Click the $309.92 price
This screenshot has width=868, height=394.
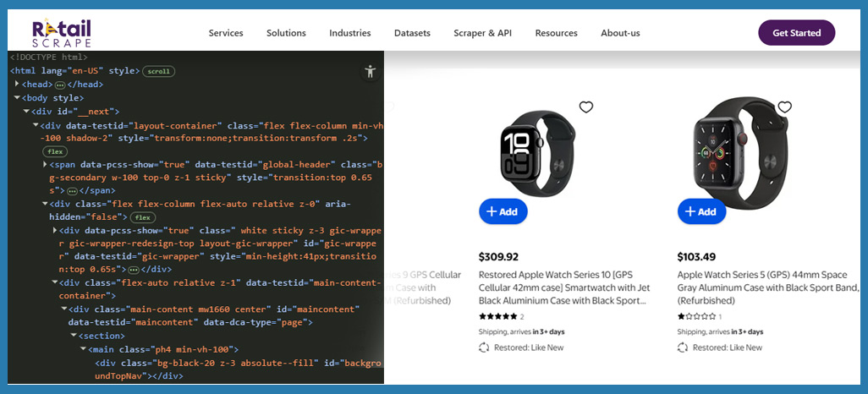point(499,257)
